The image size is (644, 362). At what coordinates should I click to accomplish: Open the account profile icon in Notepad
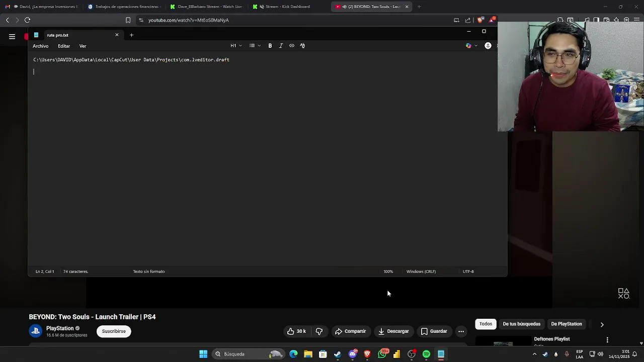pos(488,46)
